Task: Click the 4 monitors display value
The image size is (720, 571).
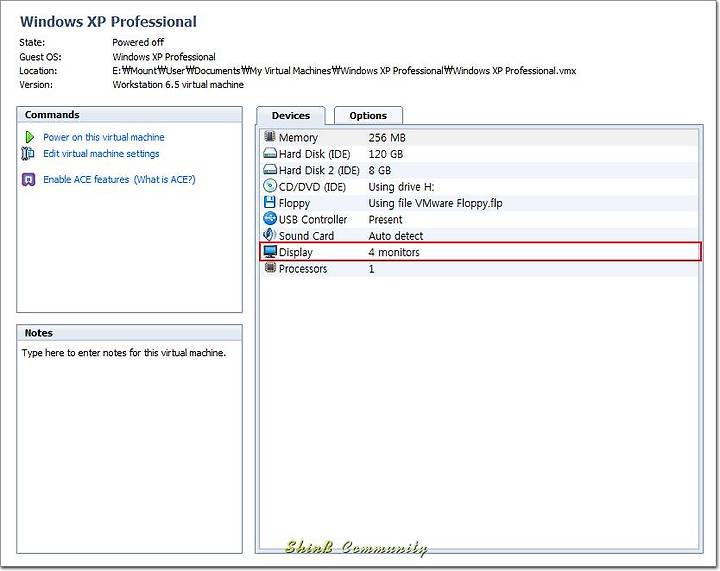Action: point(394,252)
